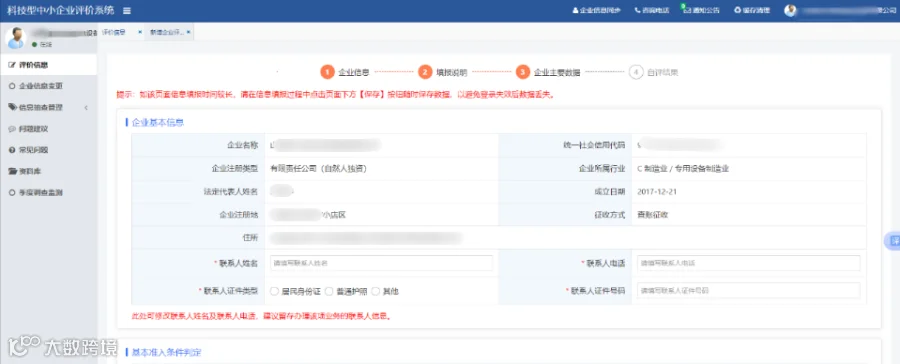This screenshot has width=900, height=364.
Task: Close the 新增企业评... tab
Action: (x=188, y=32)
